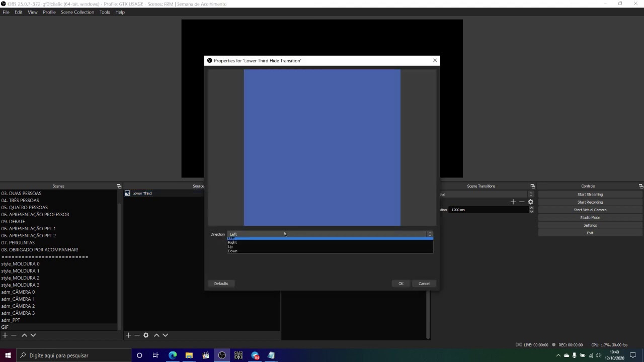This screenshot has width=644, height=362.
Task: Click OK in the properties dialog
Action: click(x=401, y=284)
